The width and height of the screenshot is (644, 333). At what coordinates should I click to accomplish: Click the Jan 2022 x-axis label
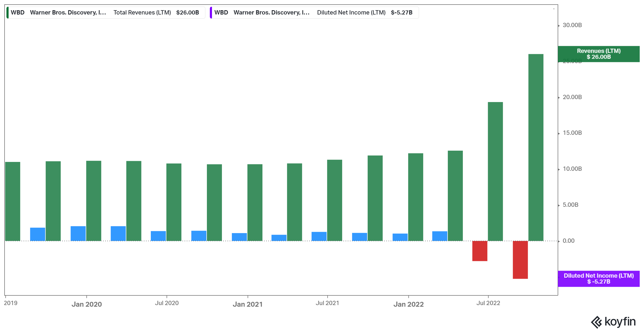[x=408, y=304]
